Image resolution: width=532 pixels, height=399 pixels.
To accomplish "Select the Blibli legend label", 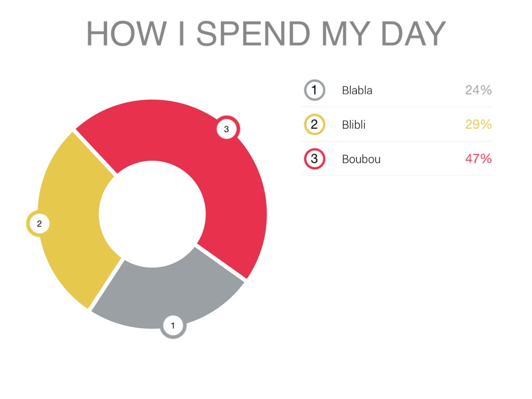I will [x=353, y=125].
